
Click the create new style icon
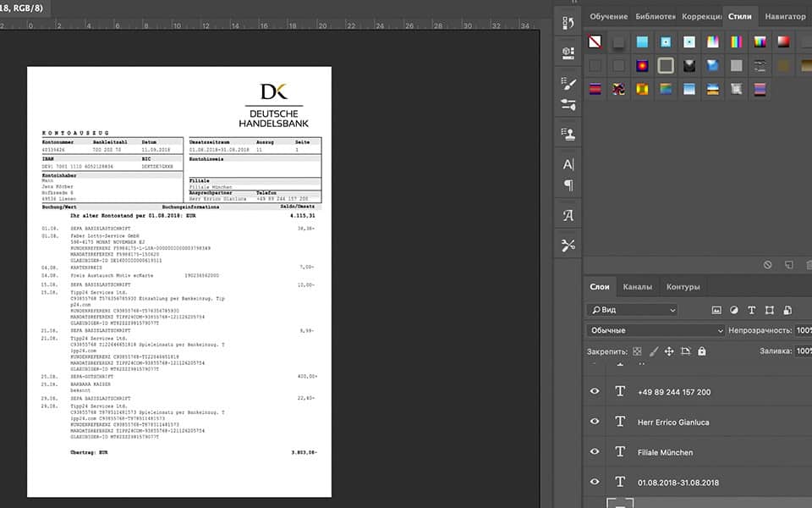point(788,265)
